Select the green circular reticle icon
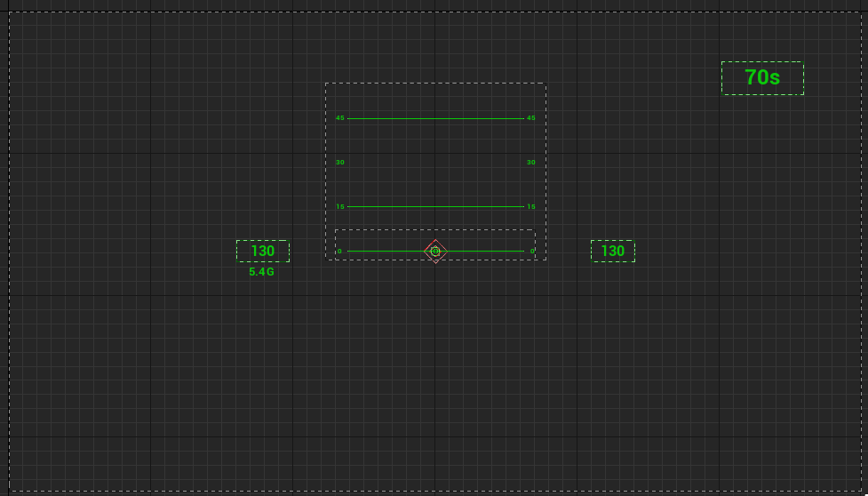The height and width of the screenshot is (496, 868). click(435, 252)
